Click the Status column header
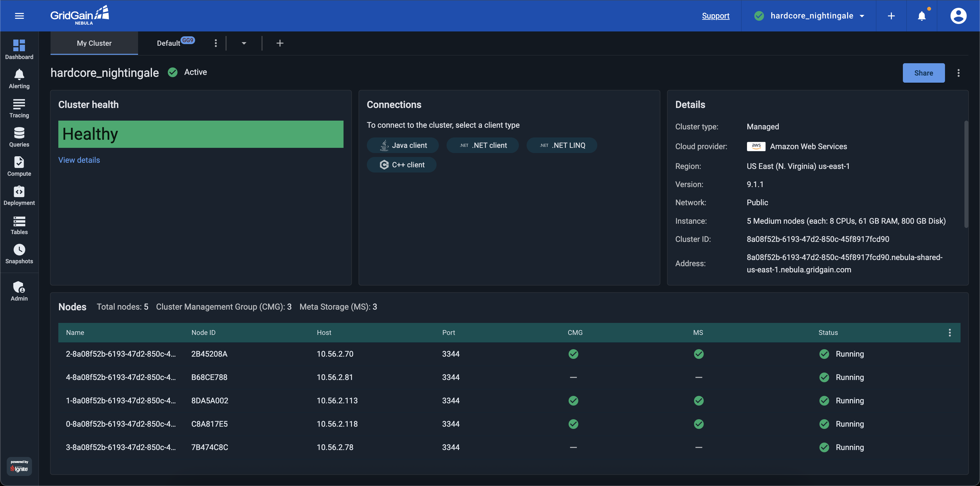 click(828, 332)
